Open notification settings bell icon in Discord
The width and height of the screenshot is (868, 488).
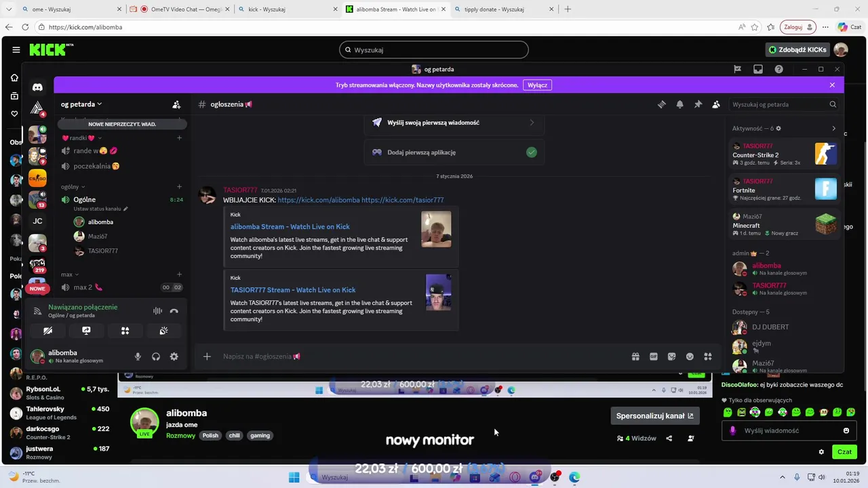point(679,104)
